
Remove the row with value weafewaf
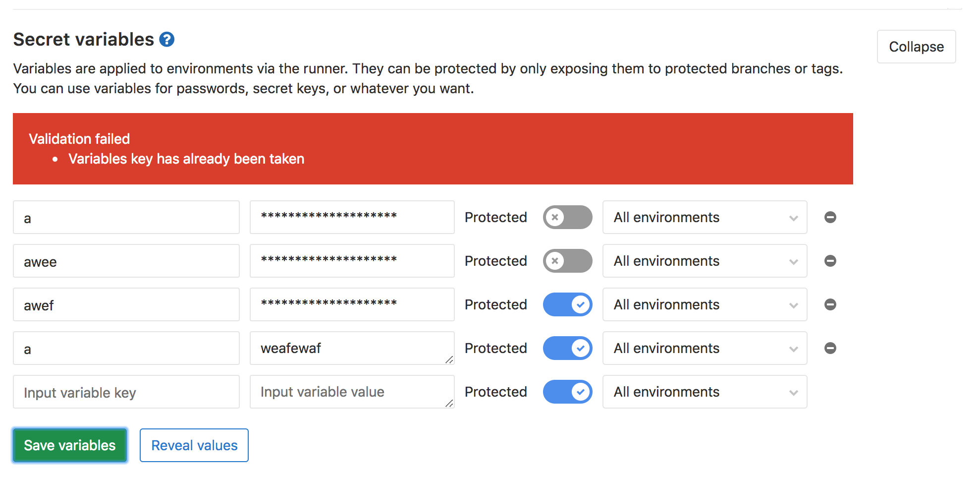pyautogui.click(x=830, y=348)
